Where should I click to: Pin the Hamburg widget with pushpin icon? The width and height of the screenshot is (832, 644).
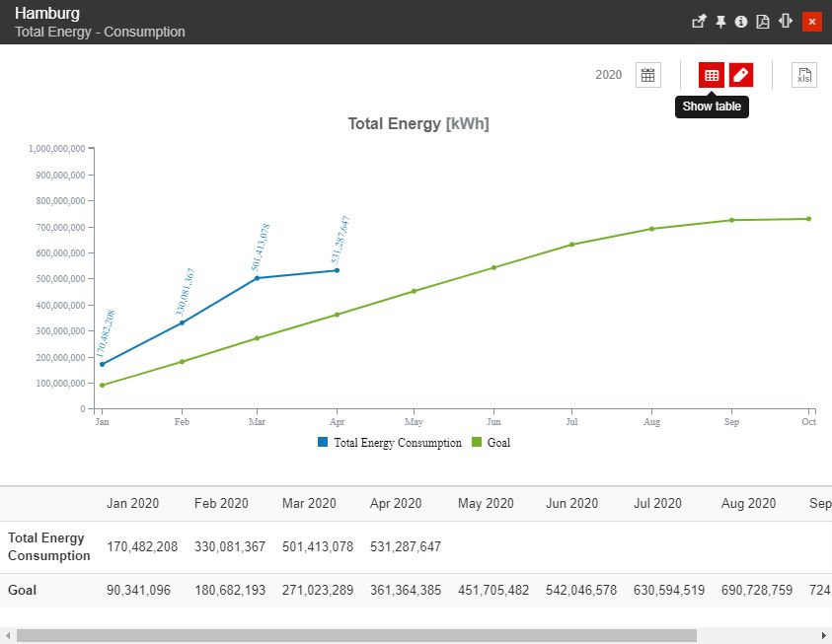coord(720,21)
